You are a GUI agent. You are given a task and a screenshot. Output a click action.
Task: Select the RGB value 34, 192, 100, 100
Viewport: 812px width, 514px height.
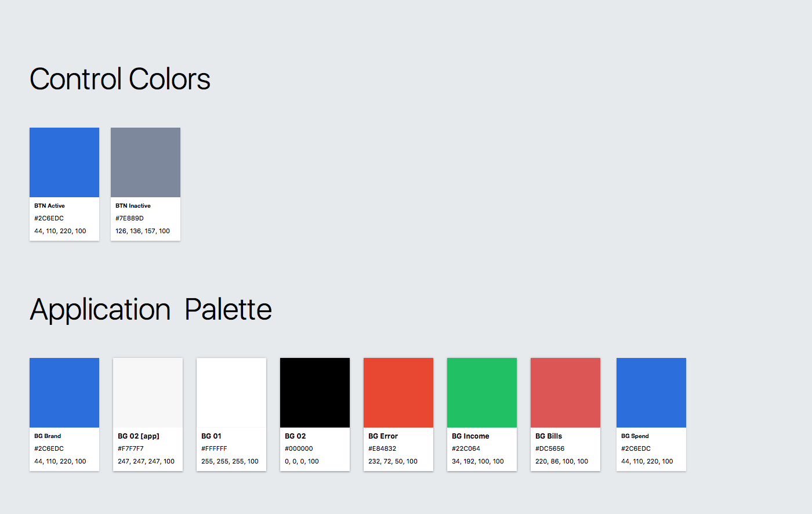[x=478, y=462]
